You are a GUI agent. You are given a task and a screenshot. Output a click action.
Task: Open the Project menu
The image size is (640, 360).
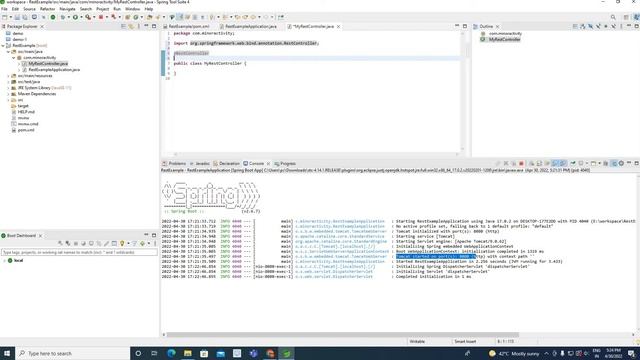click(x=102, y=9)
